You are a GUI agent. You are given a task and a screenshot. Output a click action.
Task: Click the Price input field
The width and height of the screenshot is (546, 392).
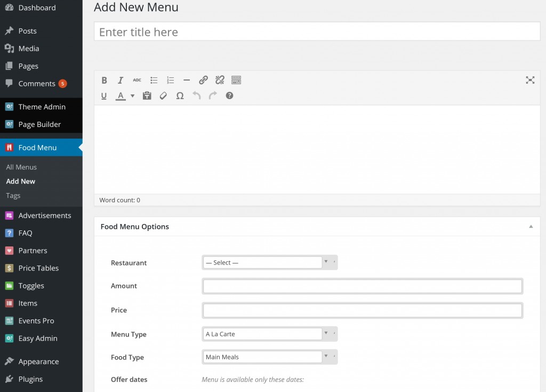(362, 310)
